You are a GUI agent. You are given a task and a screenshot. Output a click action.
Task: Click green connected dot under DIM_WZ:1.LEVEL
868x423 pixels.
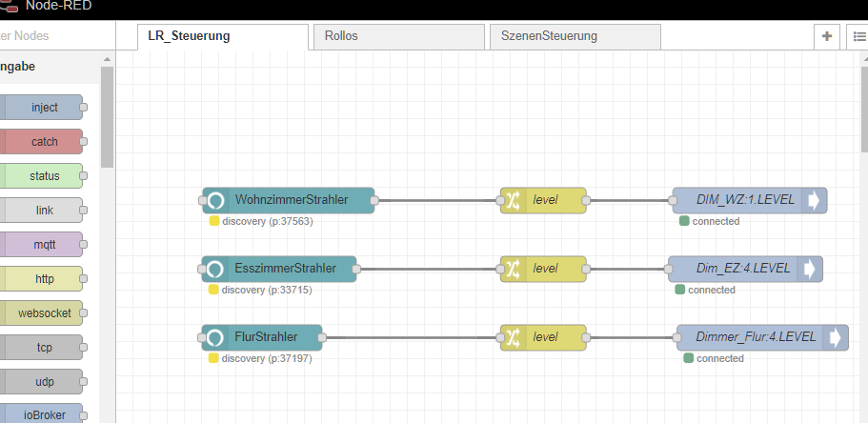pos(684,221)
